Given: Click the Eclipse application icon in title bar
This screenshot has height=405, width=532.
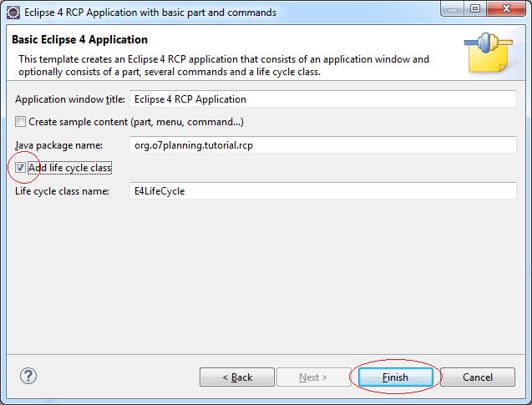Looking at the screenshot, I should (x=13, y=13).
